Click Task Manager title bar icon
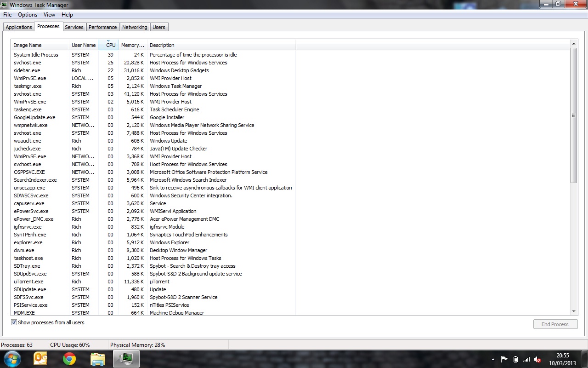Image resolution: width=588 pixels, height=368 pixels. (4, 5)
